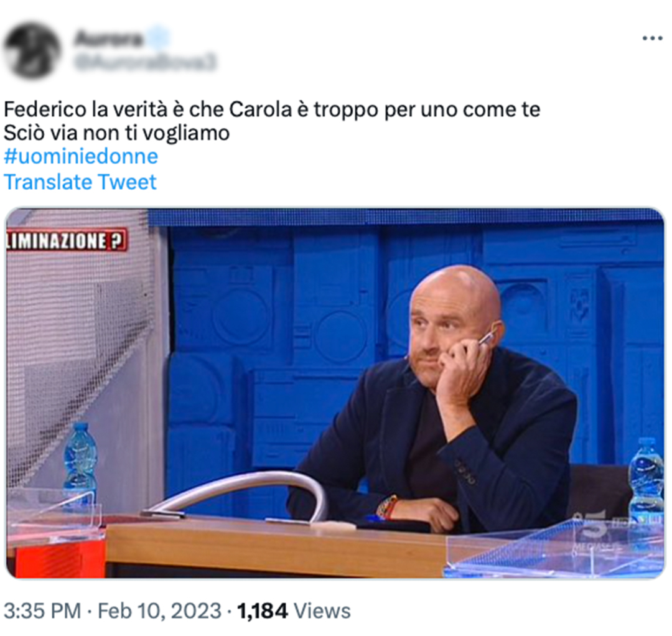672x636 pixels.
Task: Open the #uominiedonne hashtag
Action: click(81, 156)
